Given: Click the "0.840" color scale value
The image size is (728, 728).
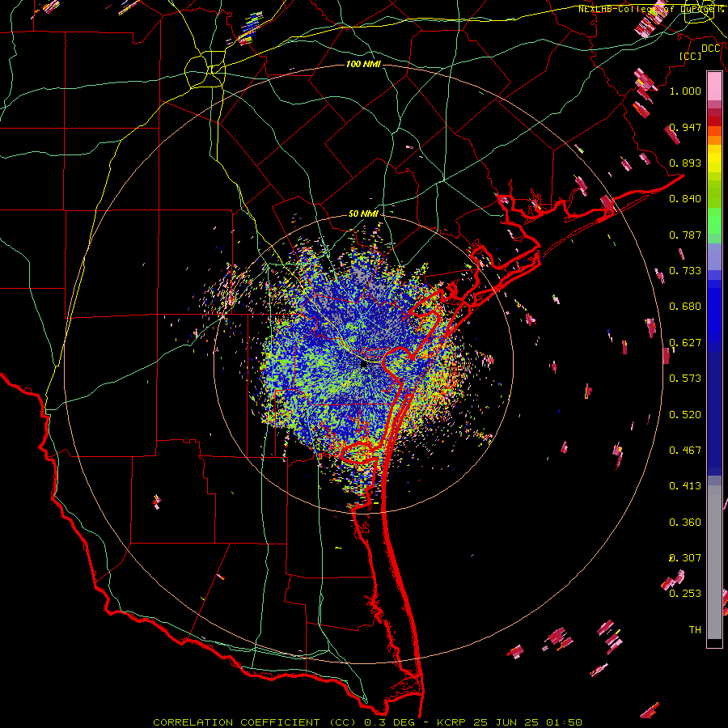Looking at the screenshot, I should tap(685, 199).
